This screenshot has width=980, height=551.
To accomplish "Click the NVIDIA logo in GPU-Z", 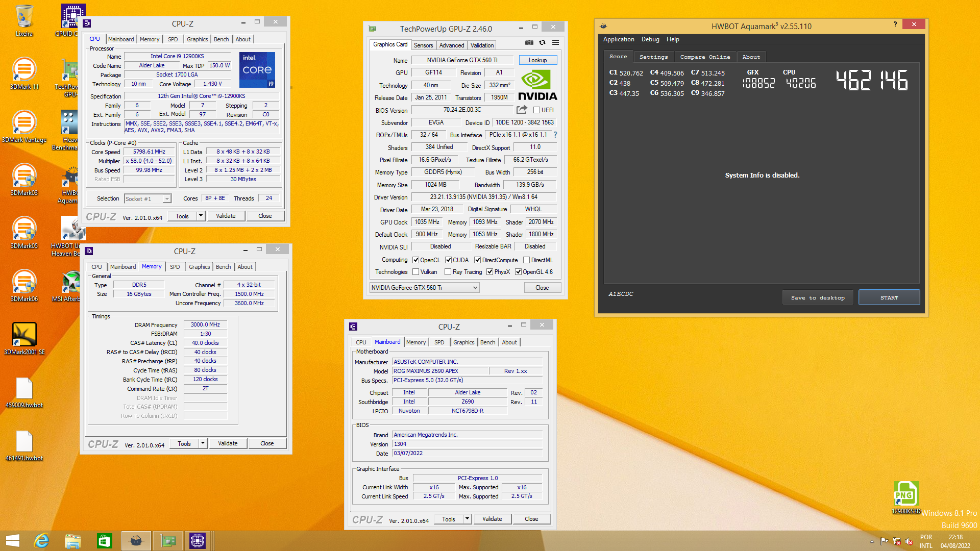I will point(537,85).
